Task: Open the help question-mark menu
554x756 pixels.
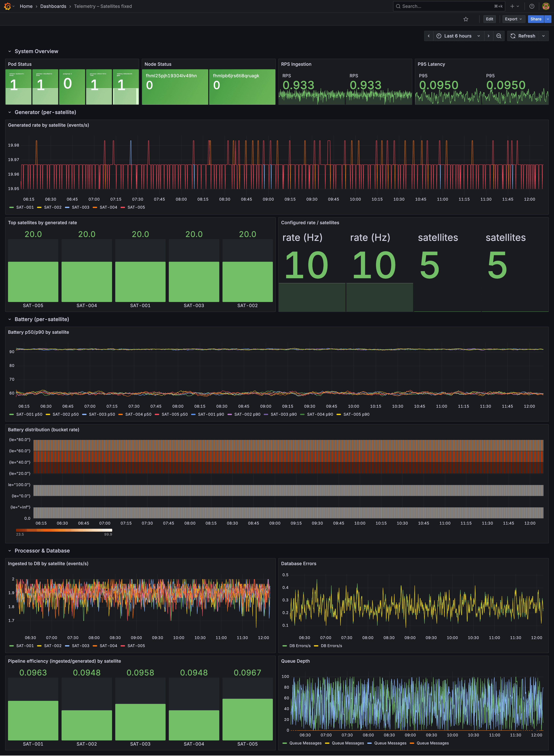Action: (x=532, y=6)
